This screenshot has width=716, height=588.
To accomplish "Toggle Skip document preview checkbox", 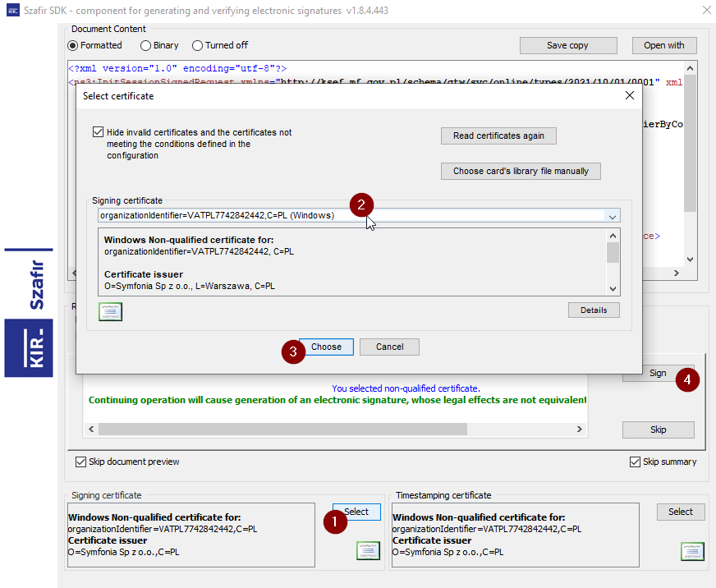I will [80, 462].
